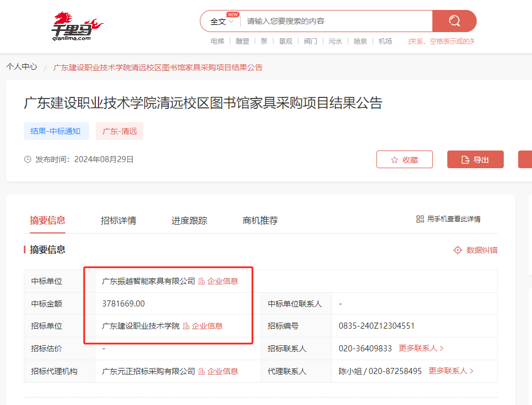Click the Qianlima logo
532x405 pixels.
click(77, 26)
